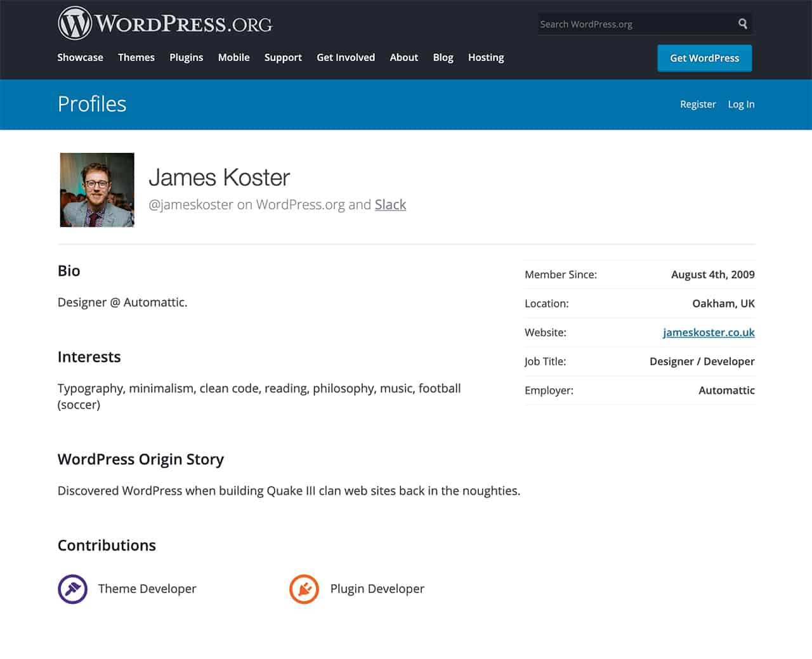812x659 pixels.
Task: Click the Register link
Action: click(698, 104)
